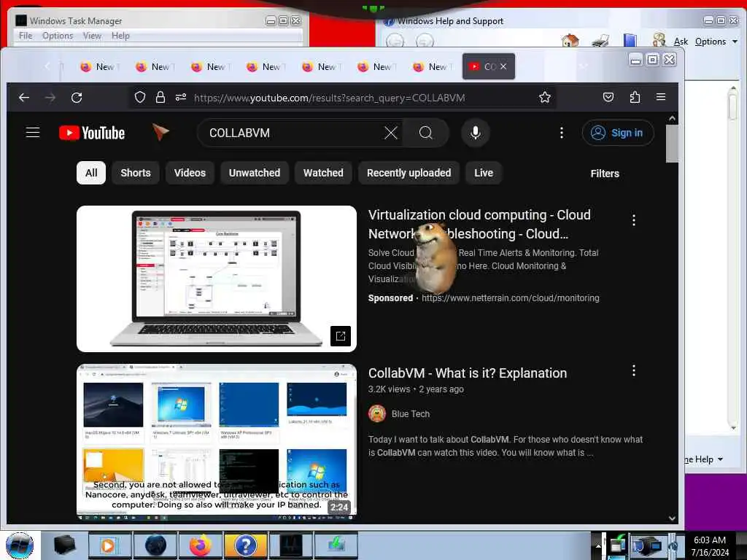Reload the YouTube page
Image resolution: width=747 pixels, height=560 pixels.
click(77, 98)
